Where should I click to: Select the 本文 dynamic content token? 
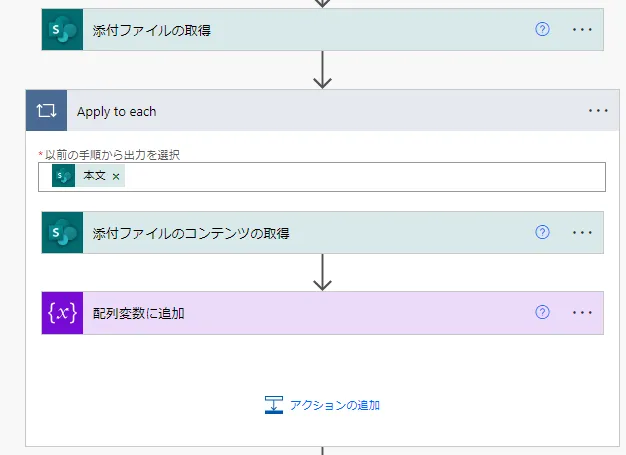pyautogui.click(x=95, y=176)
